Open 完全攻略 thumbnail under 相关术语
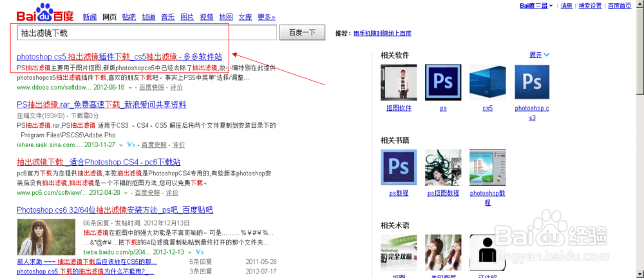 click(x=399, y=252)
